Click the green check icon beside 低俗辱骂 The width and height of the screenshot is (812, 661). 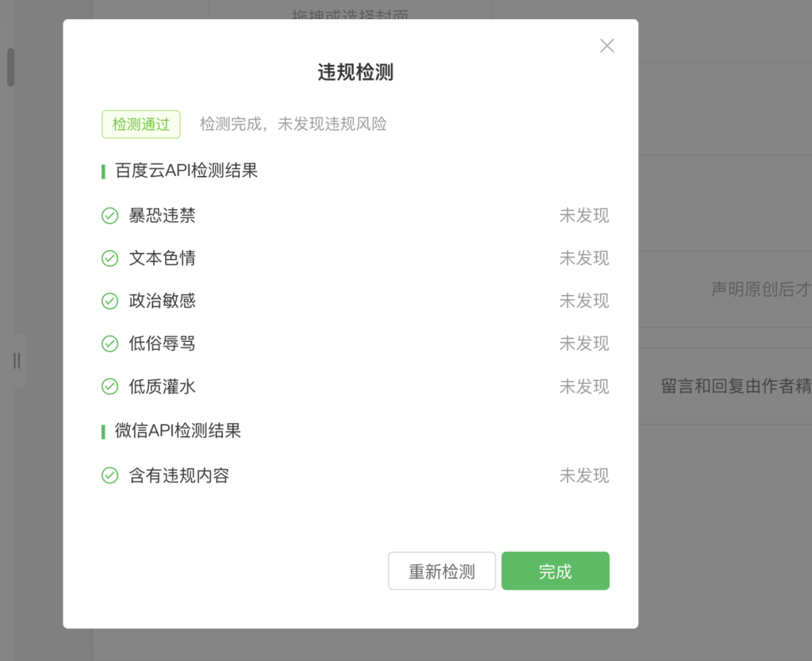coord(109,344)
